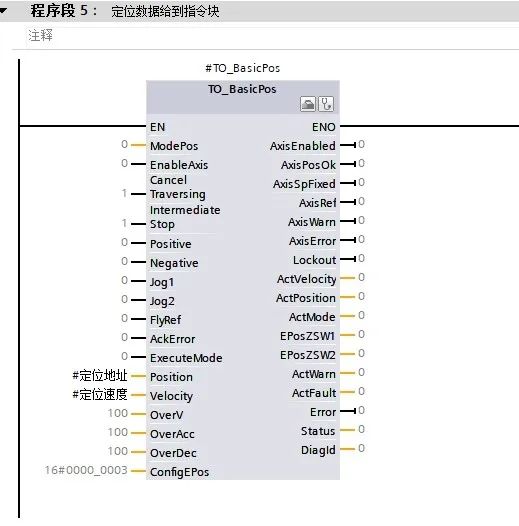The height and width of the screenshot is (526, 519).
Task: Edit the 注释 comment field
Action: pos(40,36)
